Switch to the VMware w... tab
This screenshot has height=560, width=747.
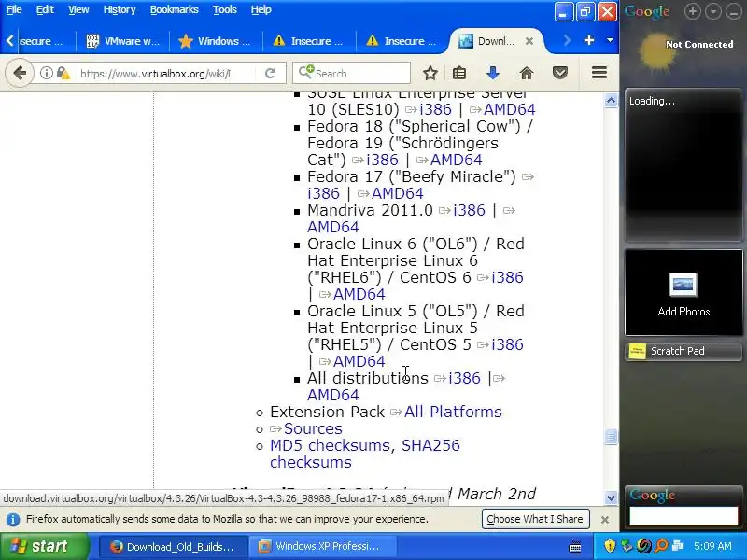(123, 41)
